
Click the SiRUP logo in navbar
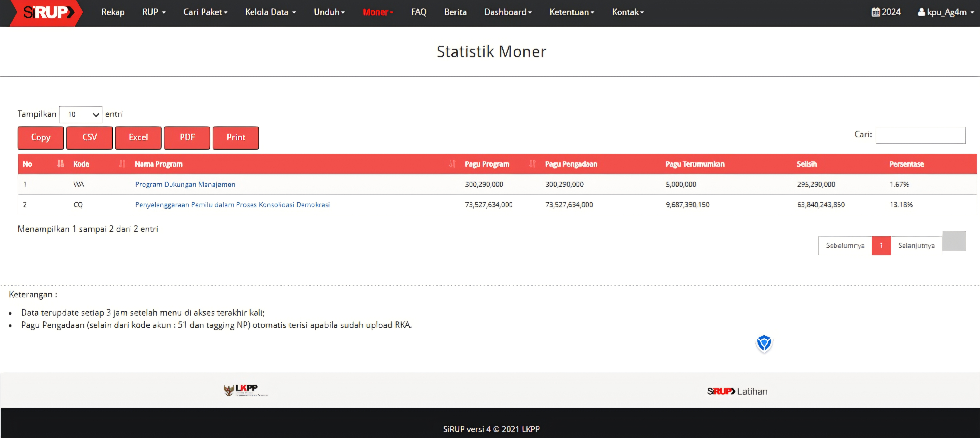point(46,13)
